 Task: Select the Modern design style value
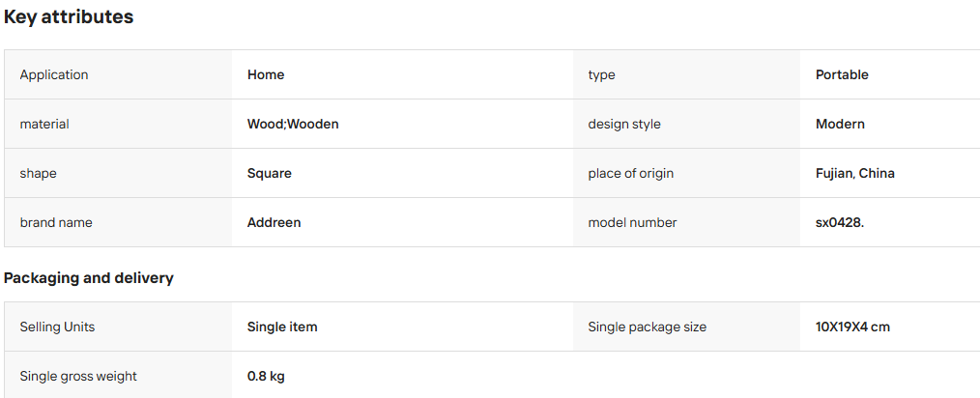click(x=840, y=124)
